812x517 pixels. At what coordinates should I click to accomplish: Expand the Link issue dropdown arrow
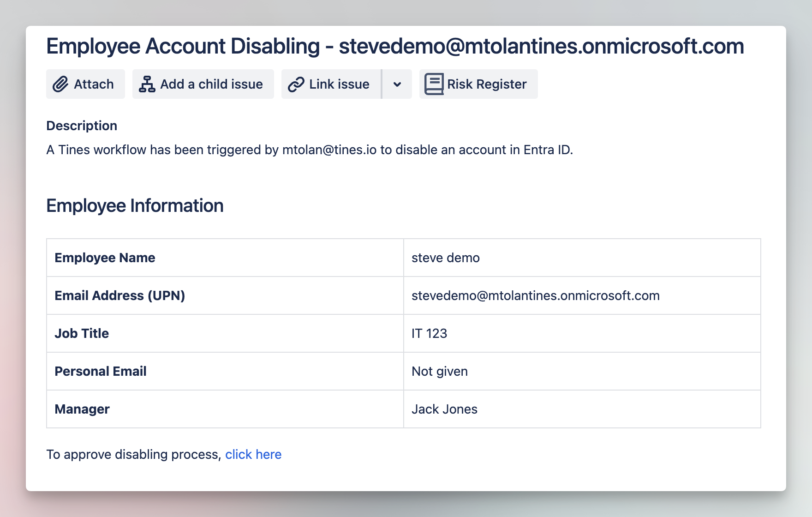397,84
